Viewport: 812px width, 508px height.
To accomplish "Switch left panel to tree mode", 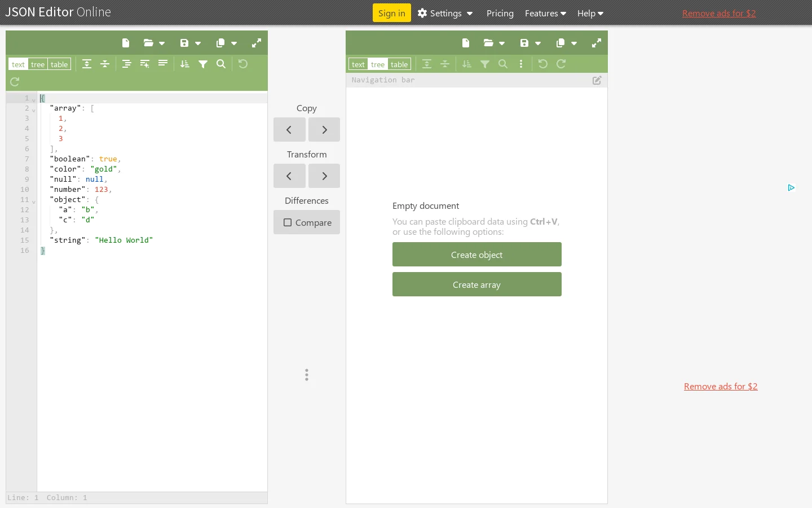I will [x=38, y=64].
